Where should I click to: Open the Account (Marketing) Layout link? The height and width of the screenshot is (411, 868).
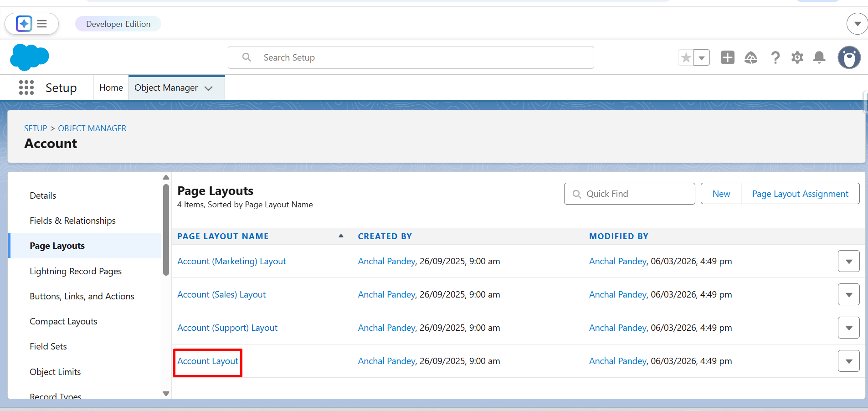(231, 261)
